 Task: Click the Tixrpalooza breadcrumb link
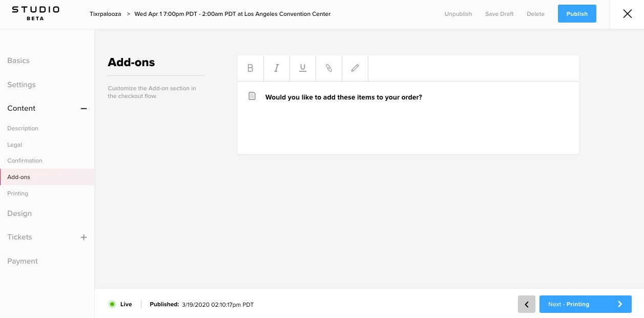106,14
